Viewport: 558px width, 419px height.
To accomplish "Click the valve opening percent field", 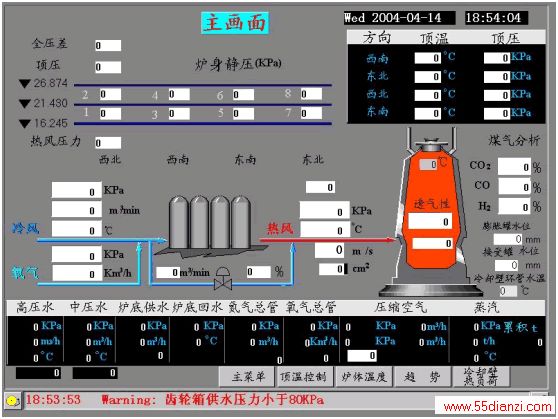I will 259,272.
